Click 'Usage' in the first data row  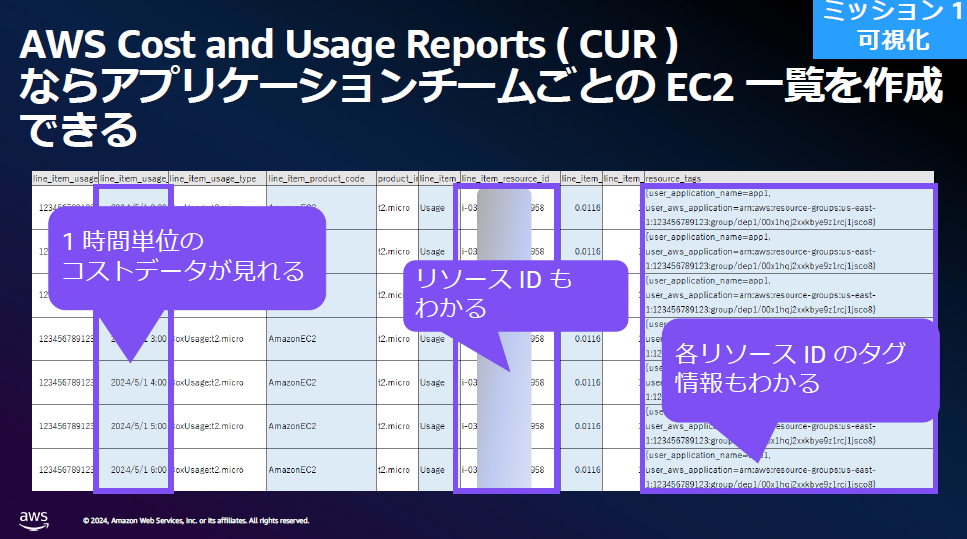click(x=432, y=208)
